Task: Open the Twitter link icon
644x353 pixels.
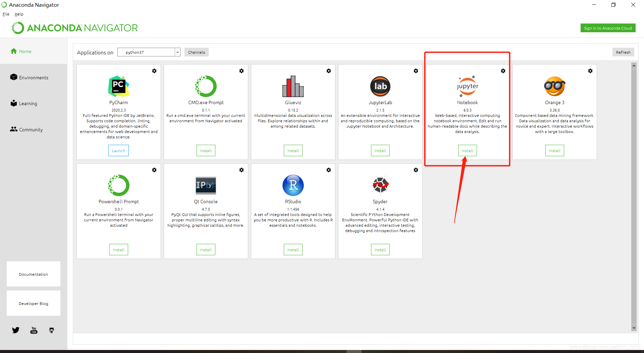Action: pos(16,330)
